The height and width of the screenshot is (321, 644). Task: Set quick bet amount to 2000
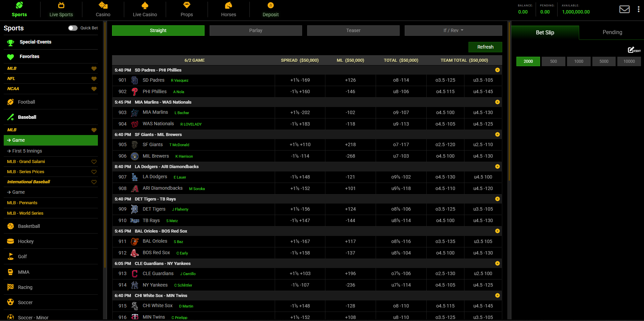tap(528, 61)
